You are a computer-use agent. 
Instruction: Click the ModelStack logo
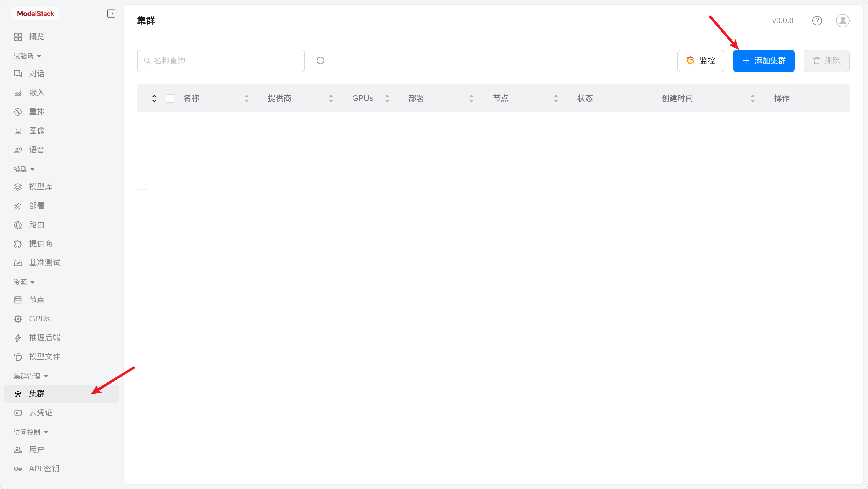(x=36, y=13)
